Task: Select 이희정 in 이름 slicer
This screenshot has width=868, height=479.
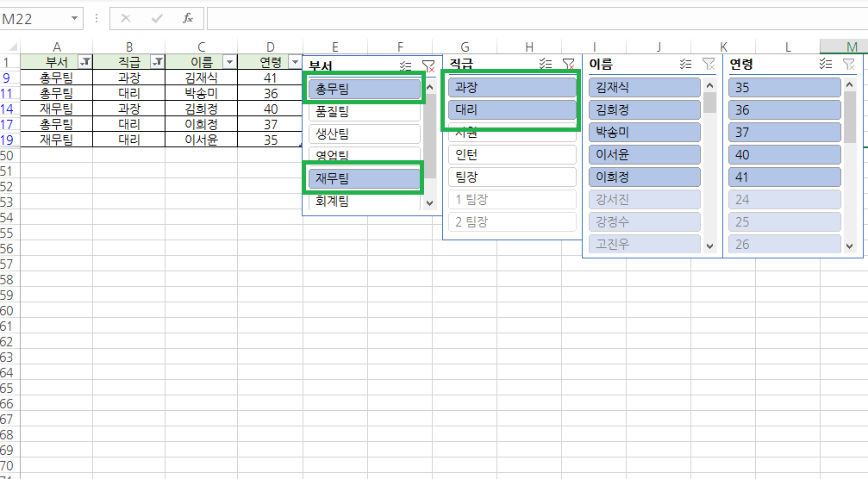Action: 645,177
